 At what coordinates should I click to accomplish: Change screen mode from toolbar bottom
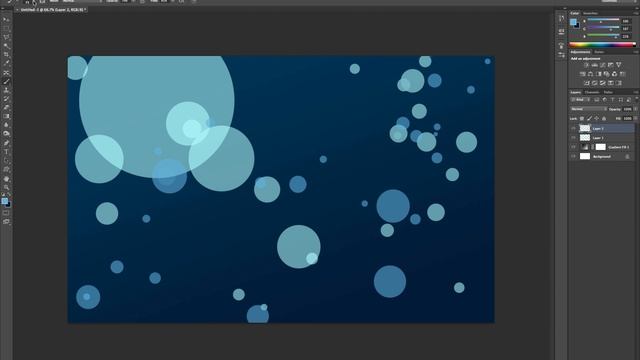coord(6,222)
